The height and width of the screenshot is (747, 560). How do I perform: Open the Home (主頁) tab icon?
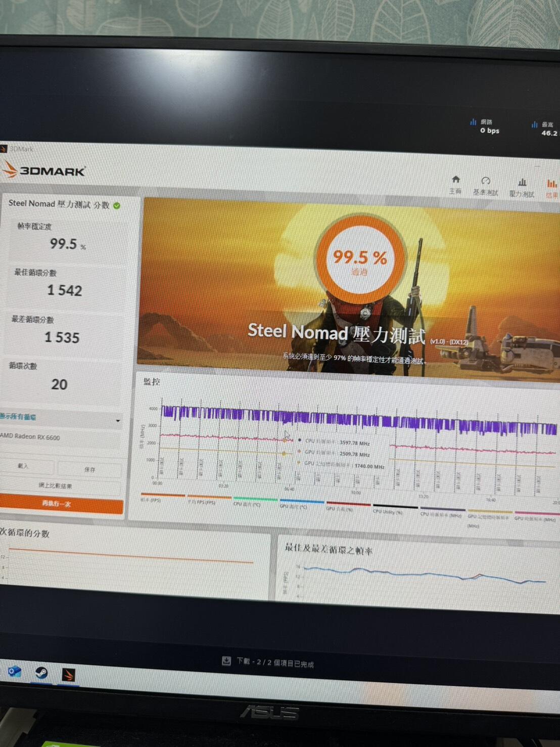(456, 180)
